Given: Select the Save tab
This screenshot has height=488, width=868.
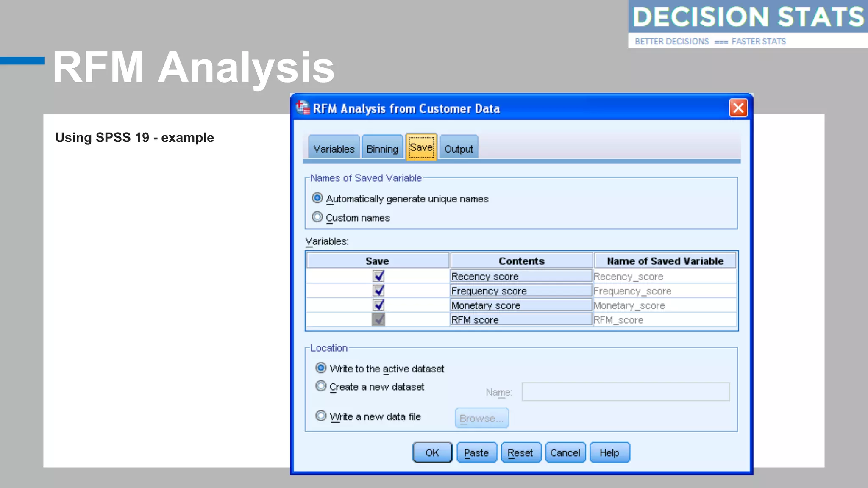Looking at the screenshot, I should (x=421, y=147).
